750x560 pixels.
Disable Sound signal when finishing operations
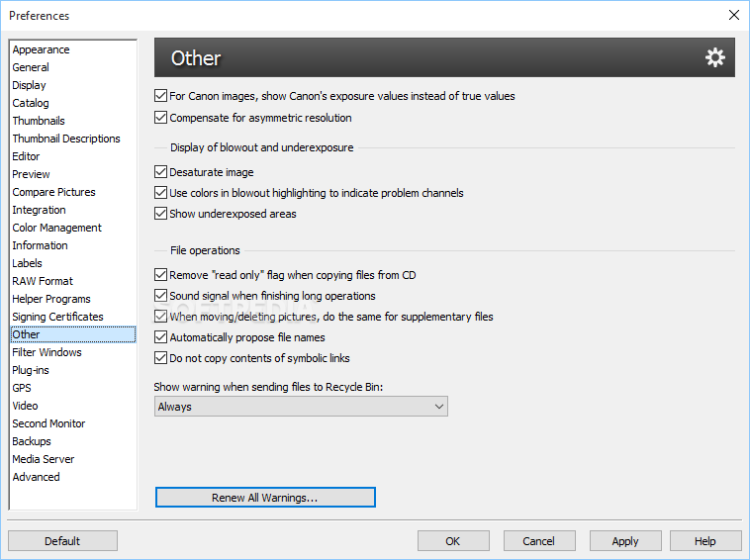[x=160, y=296]
